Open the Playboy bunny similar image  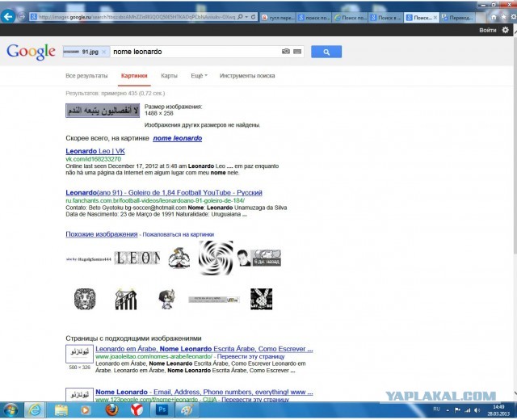coord(262,300)
